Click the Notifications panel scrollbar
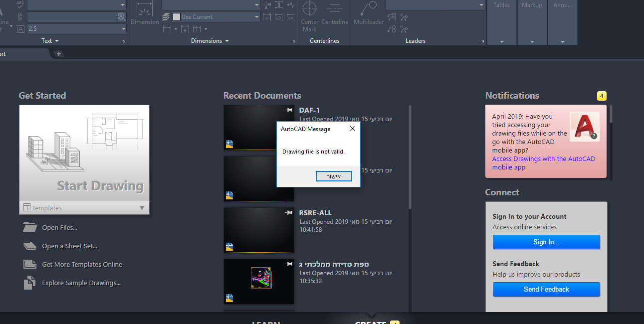Screen dimensions: 644x324 click(611, 114)
